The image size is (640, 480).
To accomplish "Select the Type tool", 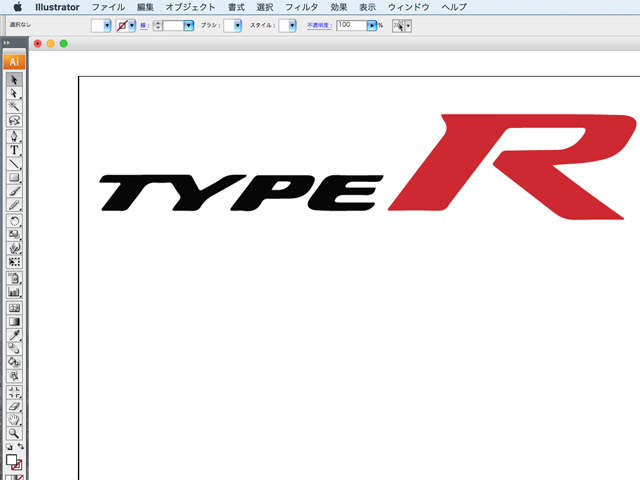I will click(14, 150).
